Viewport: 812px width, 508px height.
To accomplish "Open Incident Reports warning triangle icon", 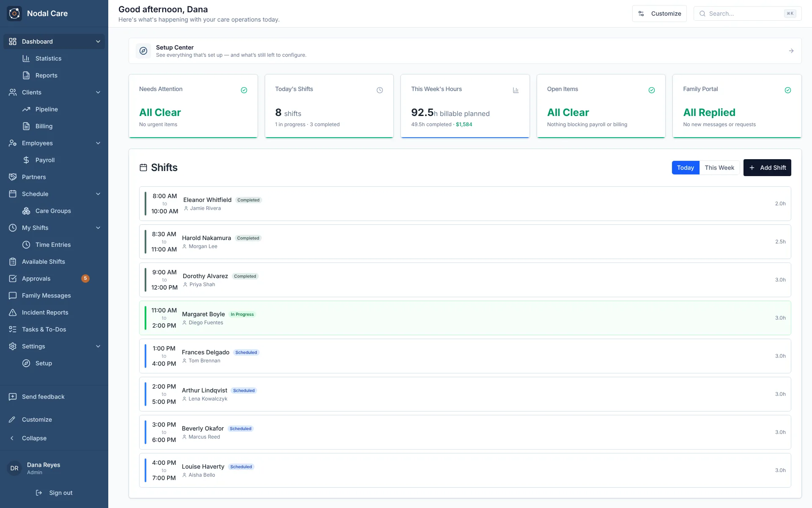I will (13, 312).
